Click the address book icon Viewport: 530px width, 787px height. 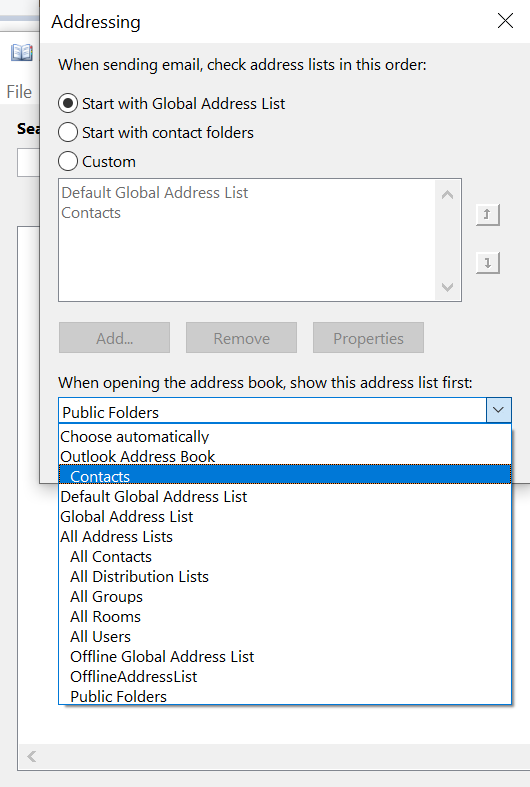click(x=22, y=53)
